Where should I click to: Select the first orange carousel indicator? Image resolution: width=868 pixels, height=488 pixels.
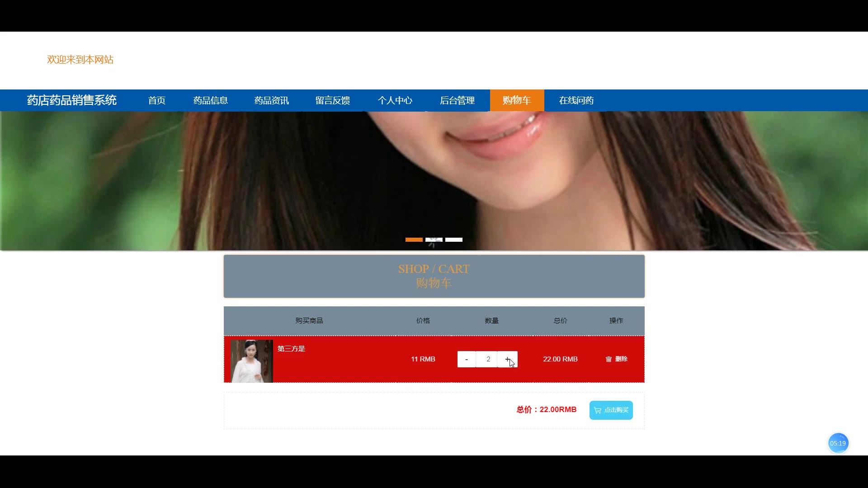(414, 239)
